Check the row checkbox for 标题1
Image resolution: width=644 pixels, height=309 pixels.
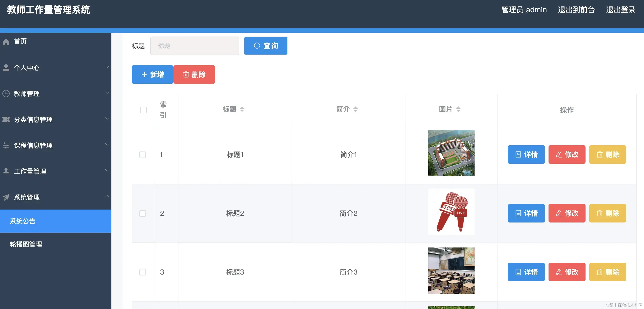143,155
